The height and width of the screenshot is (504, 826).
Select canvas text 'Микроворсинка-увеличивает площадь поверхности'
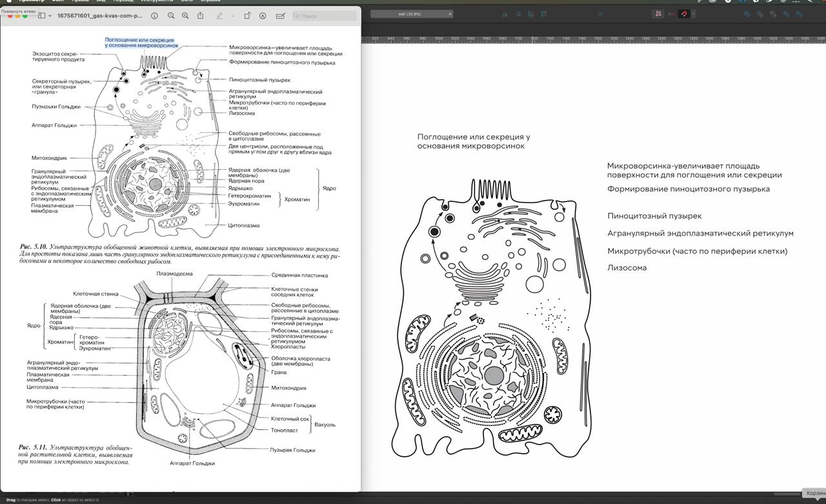coord(694,170)
